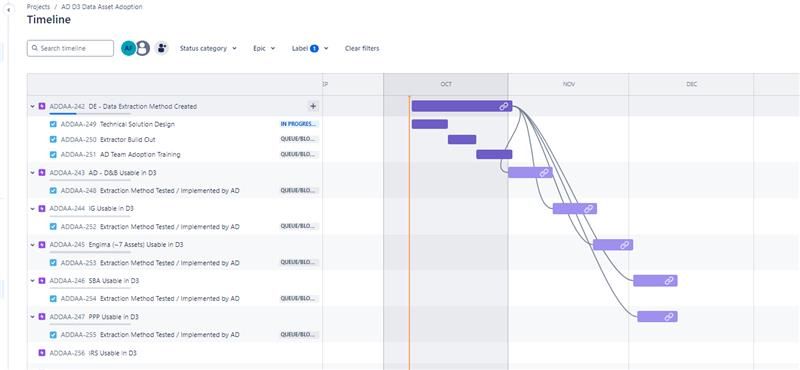Click QUEUE/BLO status on ADDAA-250
The width and height of the screenshot is (800, 370).
(x=299, y=139)
